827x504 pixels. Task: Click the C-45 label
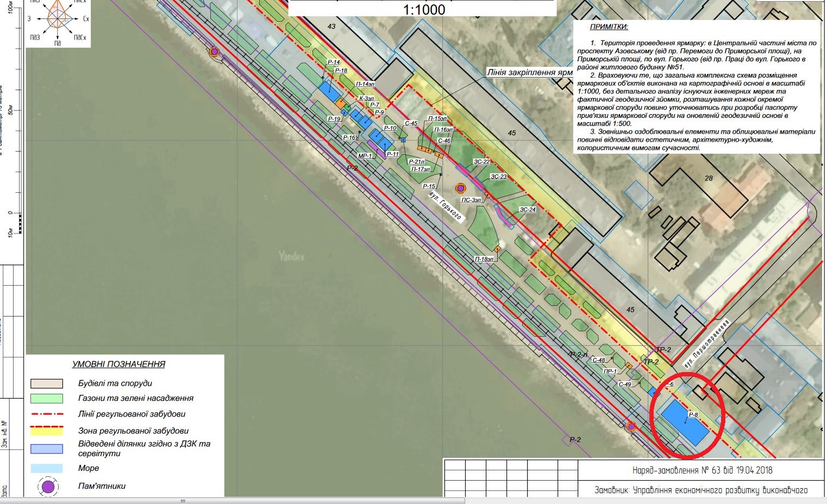coord(411,123)
